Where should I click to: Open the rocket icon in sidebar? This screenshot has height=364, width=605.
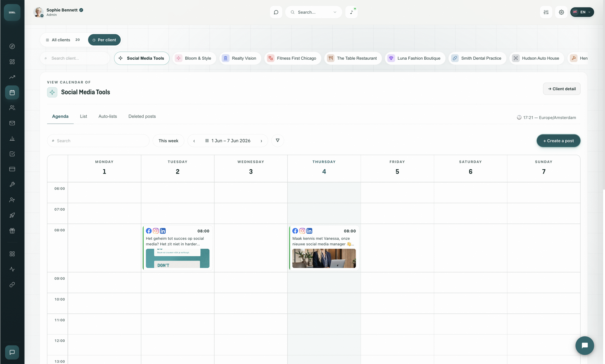(12, 215)
